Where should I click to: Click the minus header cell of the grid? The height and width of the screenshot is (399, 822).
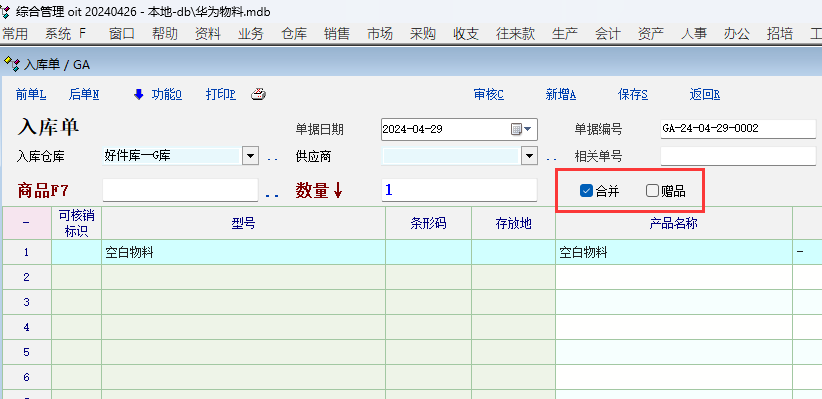click(27, 223)
